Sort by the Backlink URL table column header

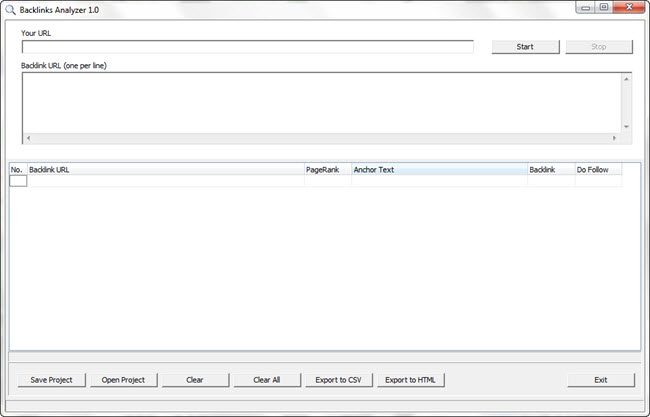point(165,170)
